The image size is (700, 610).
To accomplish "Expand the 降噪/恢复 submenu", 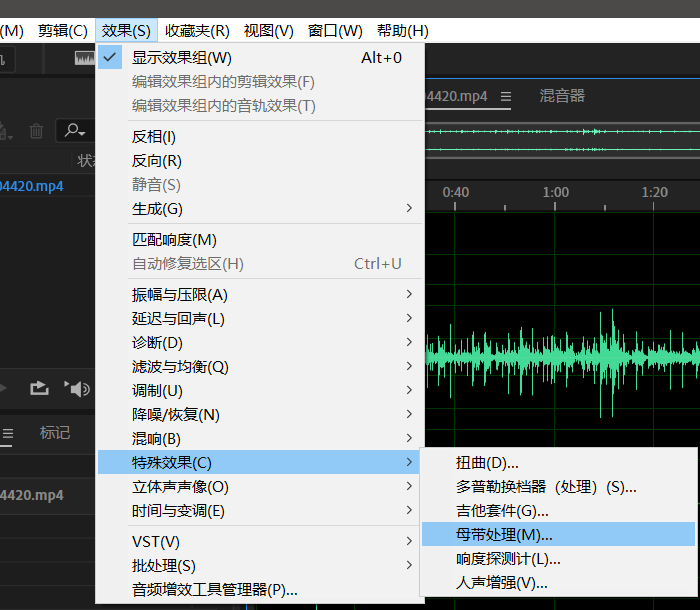I will (176, 414).
